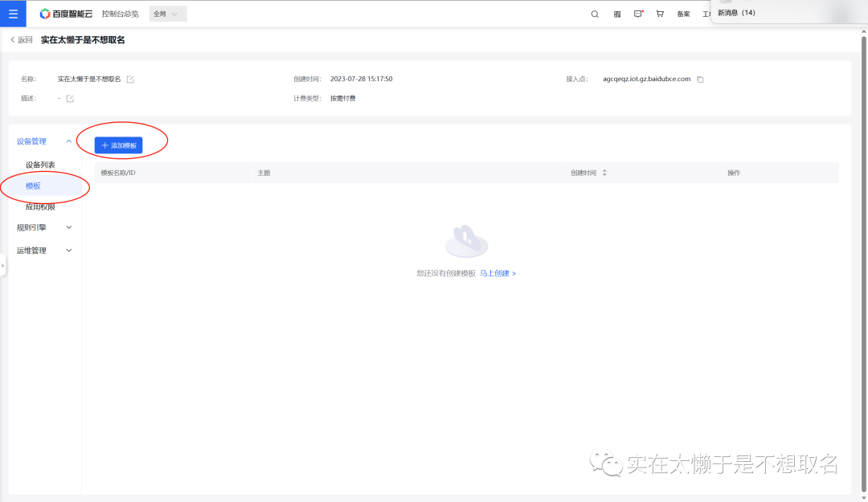Click the edit icon next to 描述
The image size is (868, 502).
[70, 99]
